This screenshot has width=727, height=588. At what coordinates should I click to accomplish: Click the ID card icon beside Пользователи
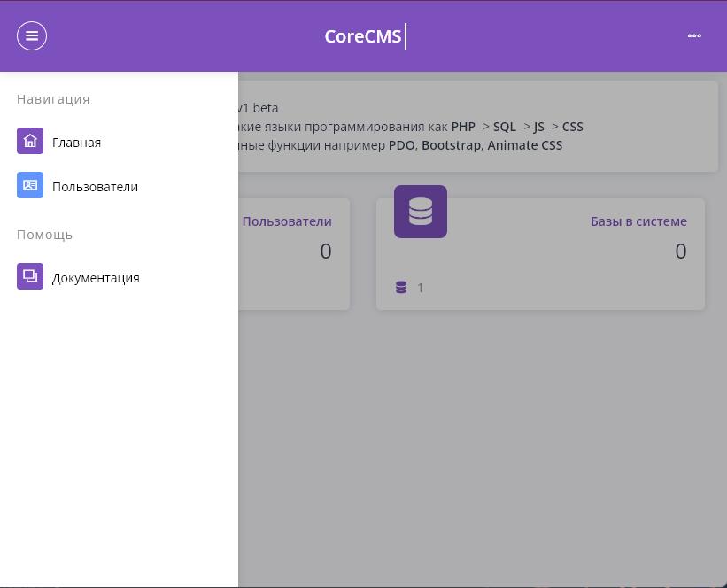30,185
